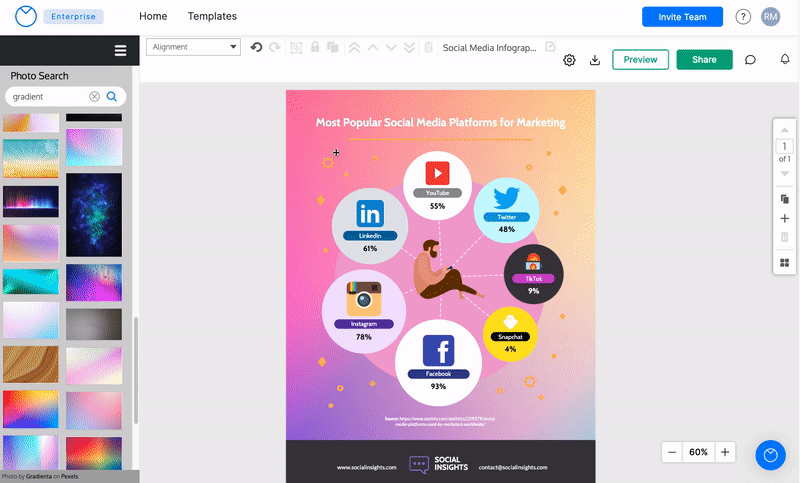Move the element forward one layer
The width and height of the screenshot is (800, 483).
[x=373, y=47]
